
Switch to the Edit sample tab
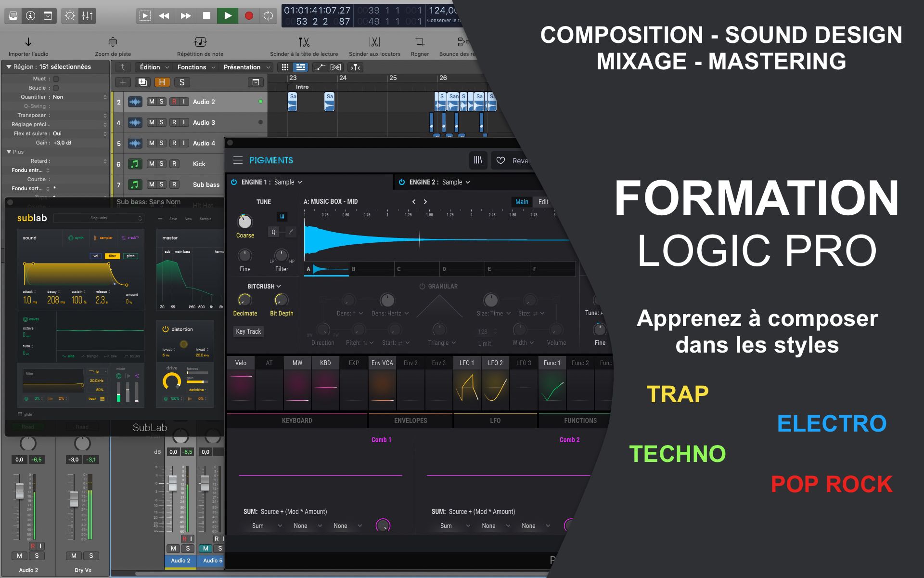543,202
